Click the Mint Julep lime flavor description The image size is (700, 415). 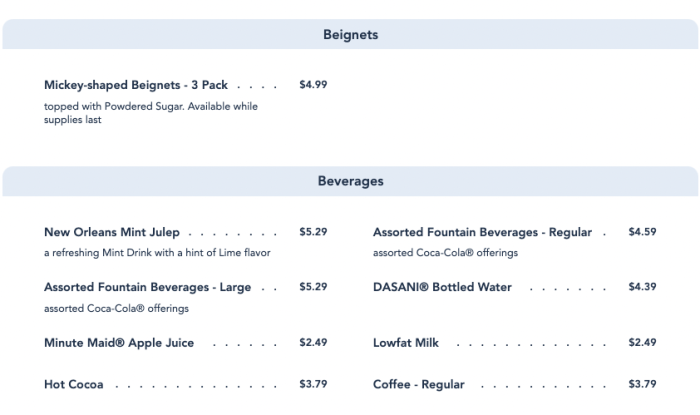[157, 253]
